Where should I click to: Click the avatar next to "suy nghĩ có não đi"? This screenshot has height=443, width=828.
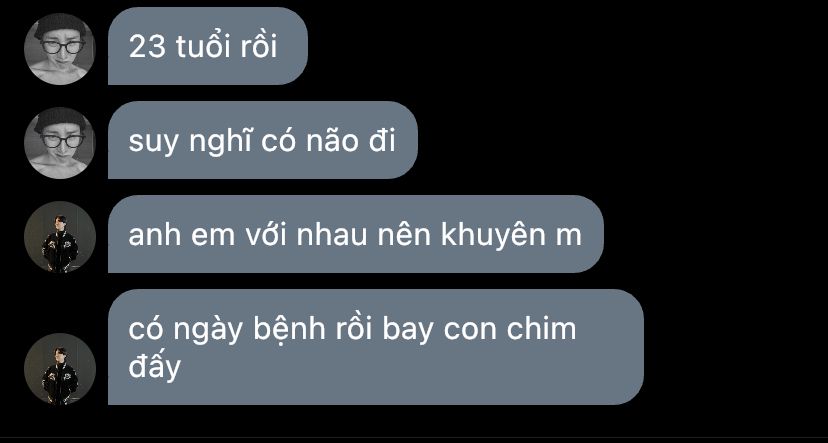60,143
